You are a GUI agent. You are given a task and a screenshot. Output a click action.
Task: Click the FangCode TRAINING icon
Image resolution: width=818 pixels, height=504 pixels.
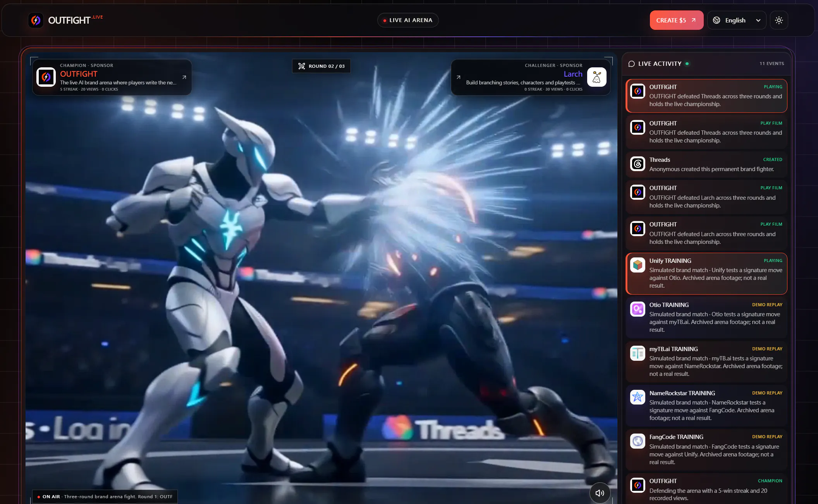click(x=638, y=441)
